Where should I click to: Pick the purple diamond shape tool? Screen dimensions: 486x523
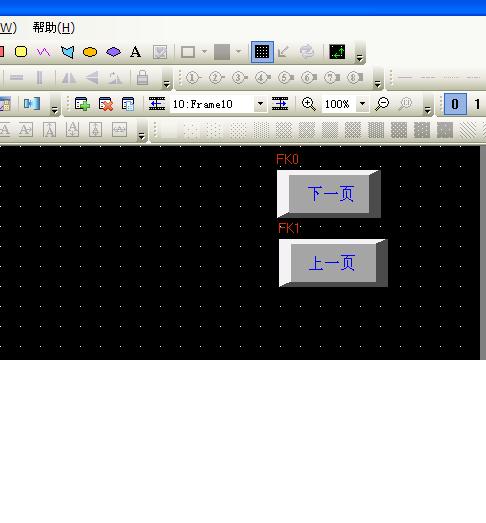tap(113, 52)
